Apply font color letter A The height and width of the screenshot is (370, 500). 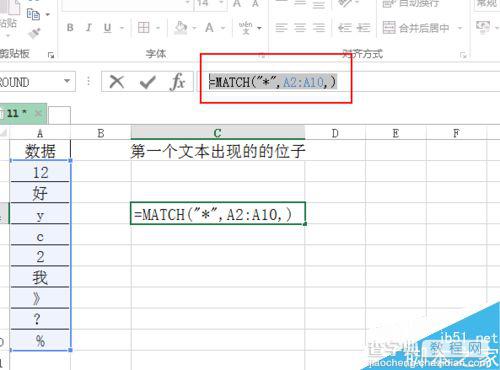tap(209, 28)
